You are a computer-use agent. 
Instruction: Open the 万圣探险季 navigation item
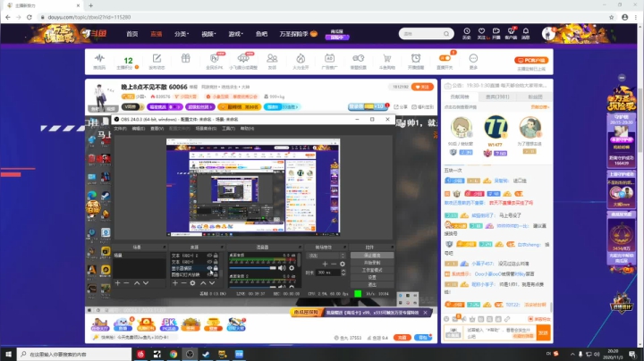(x=298, y=34)
